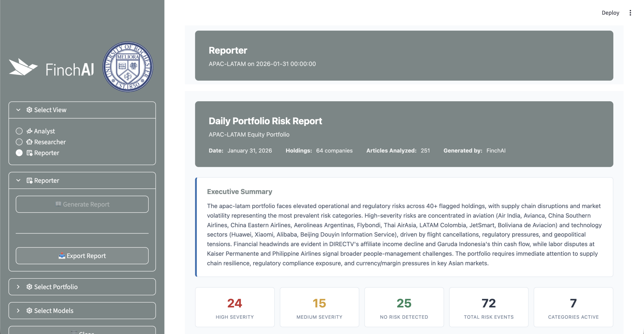
Task: Click the 24 High Severity card
Action: coord(235,307)
